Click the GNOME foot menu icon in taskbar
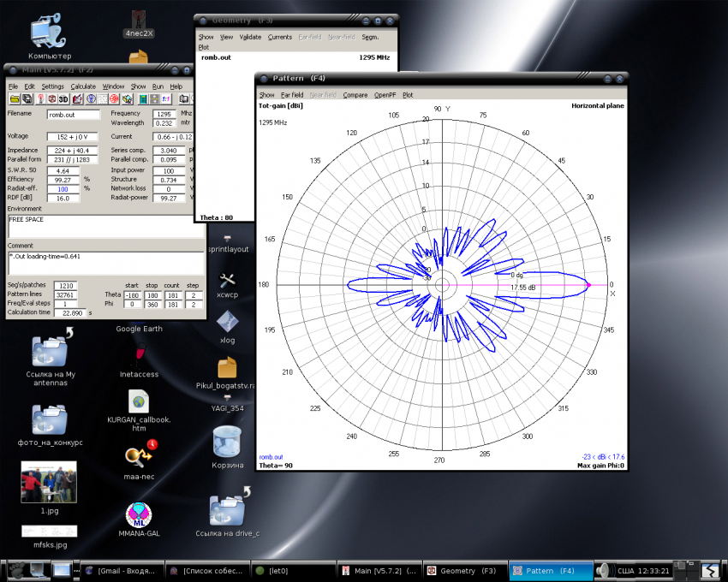 coord(15,570)
